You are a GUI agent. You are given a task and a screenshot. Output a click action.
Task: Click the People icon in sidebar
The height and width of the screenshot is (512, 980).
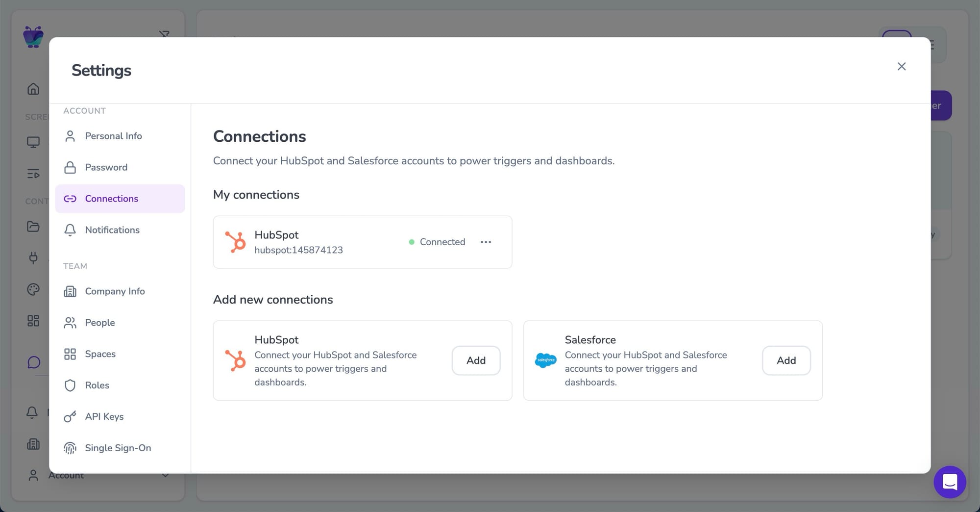tap(70, 323)
